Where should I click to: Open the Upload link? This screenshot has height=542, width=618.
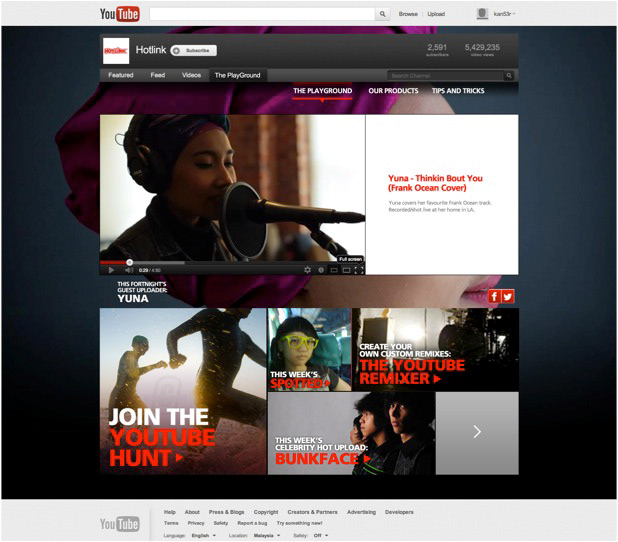tap(436, 14)
